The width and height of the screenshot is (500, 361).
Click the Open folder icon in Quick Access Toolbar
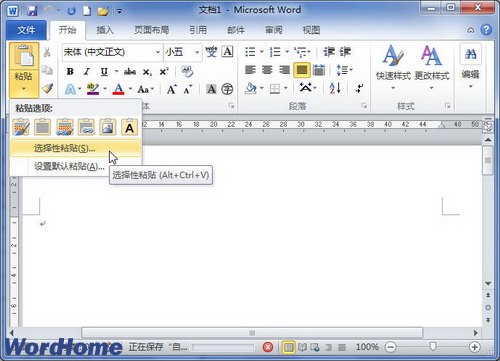tap(103, 11)
